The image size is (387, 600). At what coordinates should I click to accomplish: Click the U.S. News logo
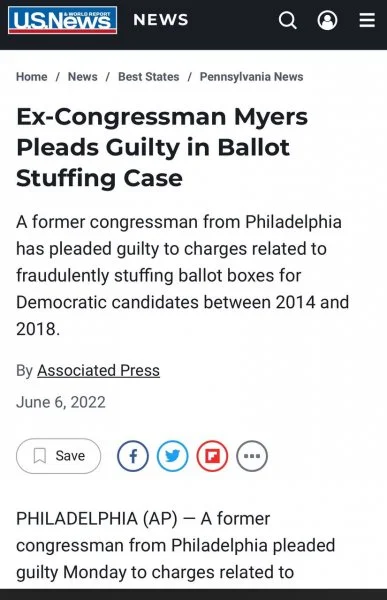(x=62, y=20)
